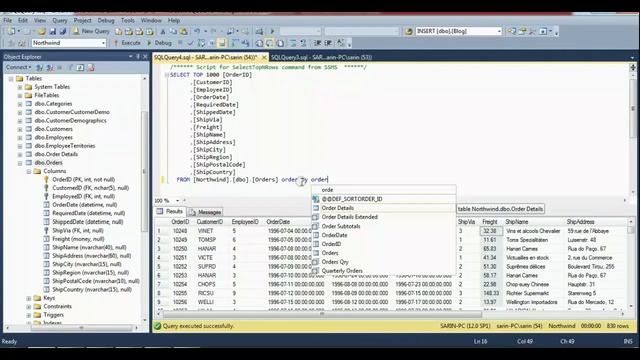
Task: Collapse the Tables folder node
Action: point(11,78)
